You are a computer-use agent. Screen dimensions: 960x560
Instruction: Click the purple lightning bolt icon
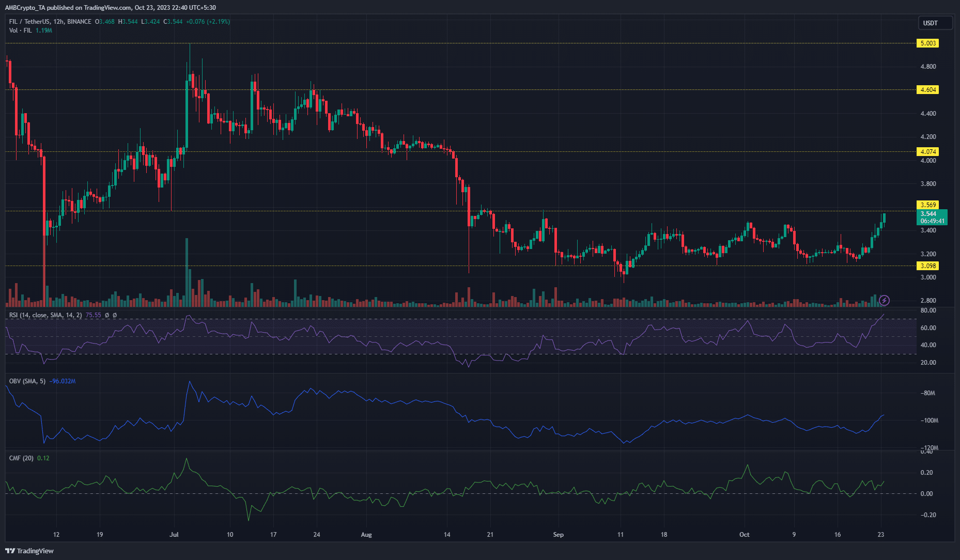(x=884, y=300)
